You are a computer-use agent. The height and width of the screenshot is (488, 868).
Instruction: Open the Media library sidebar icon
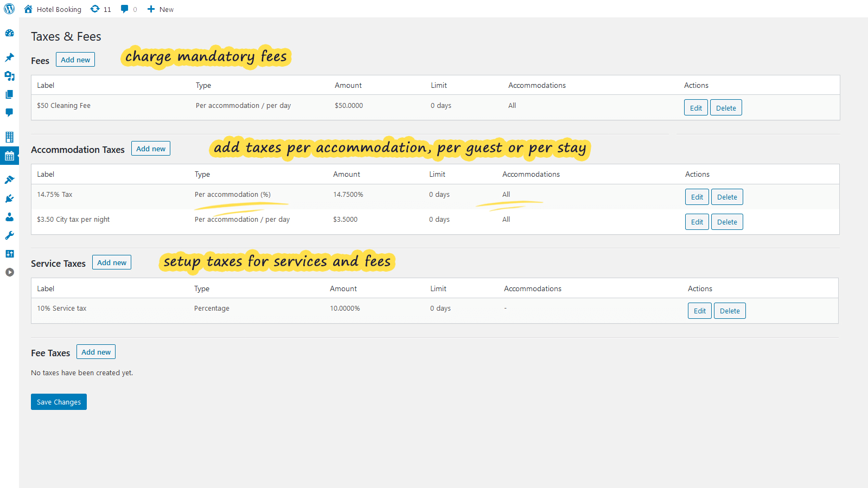pyautogui.click(x=9, y=76)
